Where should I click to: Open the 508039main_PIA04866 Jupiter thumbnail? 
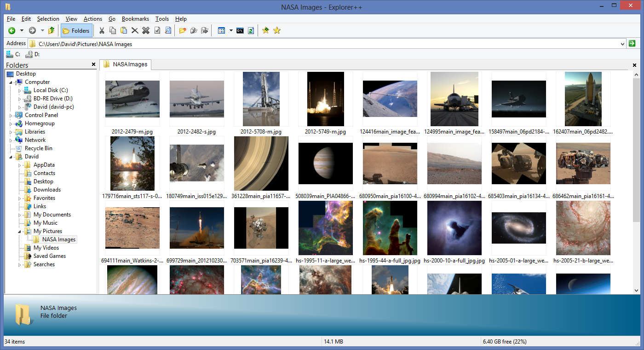[325, 163]
